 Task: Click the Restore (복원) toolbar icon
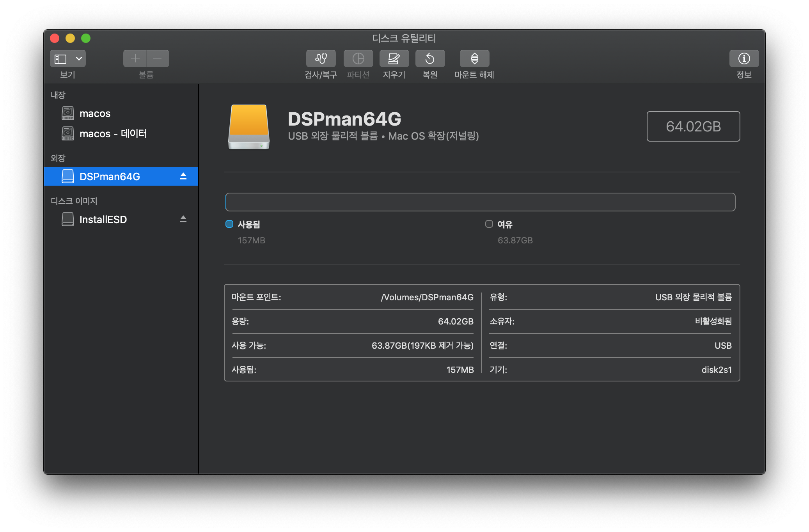pos(430,59)
